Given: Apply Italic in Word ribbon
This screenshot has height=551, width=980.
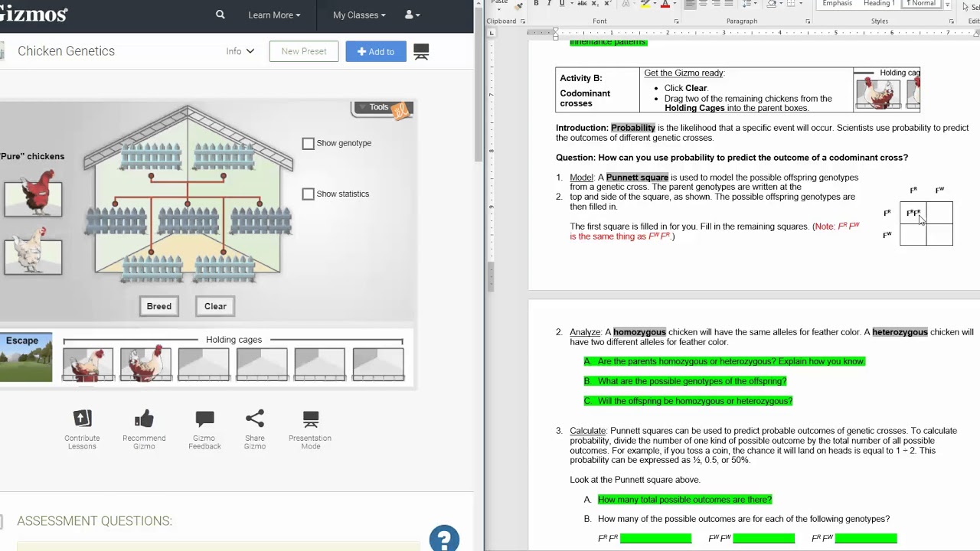Looking at the screenshot, I should 549,3.
